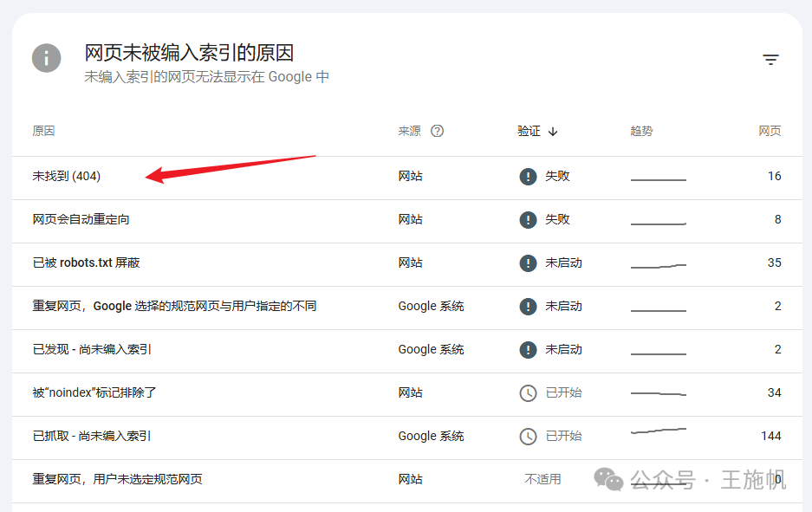Viewport: 812px width, 512px height.
Task: Click subtitle 未编入索引的网页无法显示在 Google 中
Action: click(x=206, y=76)
